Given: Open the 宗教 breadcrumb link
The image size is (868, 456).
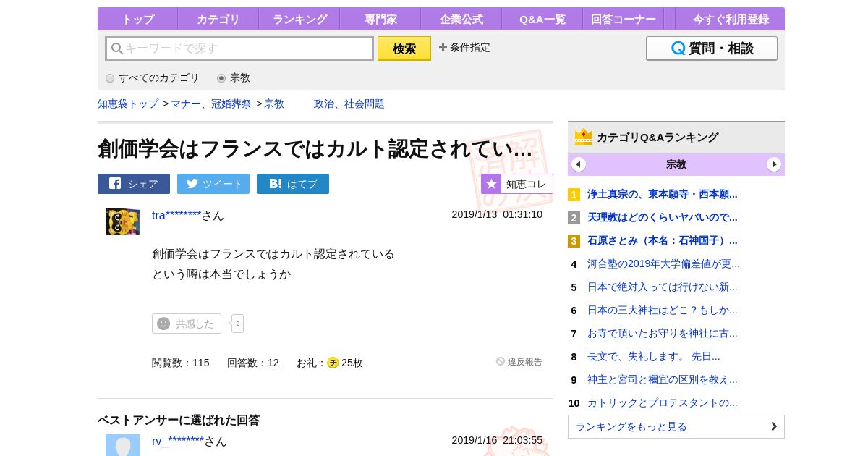Looking at the screenshot, I should tap(274, 104).
